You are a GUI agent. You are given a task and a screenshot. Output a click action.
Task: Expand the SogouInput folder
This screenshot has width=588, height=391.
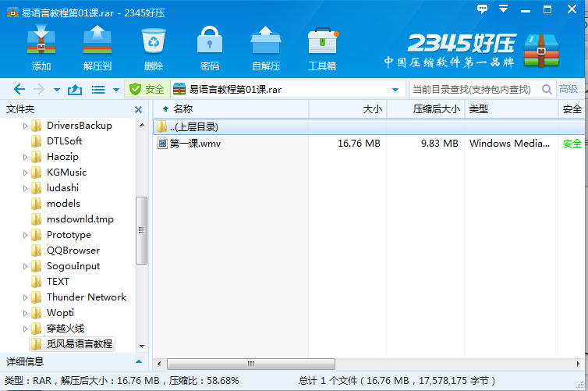coord(25,266)
